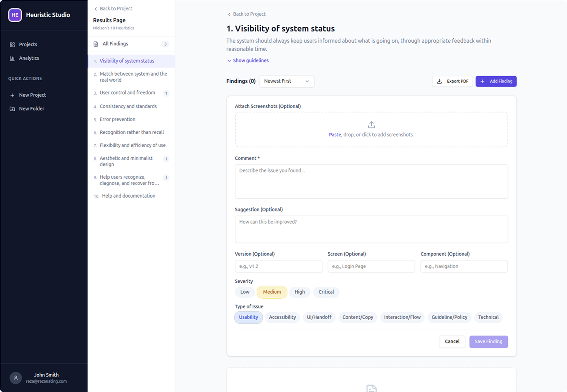Screen dimensions: 567x392
Task: Open John Smith's profile avatar
Action: coord(15,378)
